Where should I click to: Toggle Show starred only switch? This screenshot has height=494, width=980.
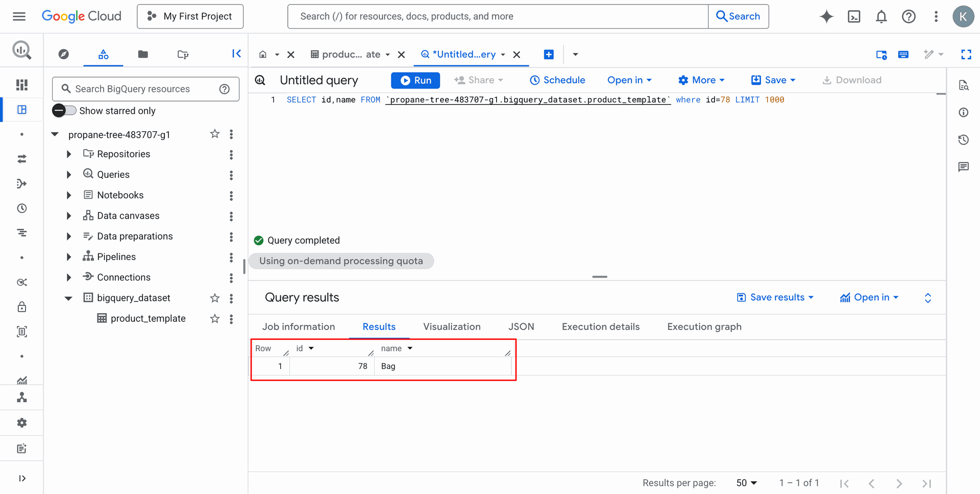[x=64, y=110]
